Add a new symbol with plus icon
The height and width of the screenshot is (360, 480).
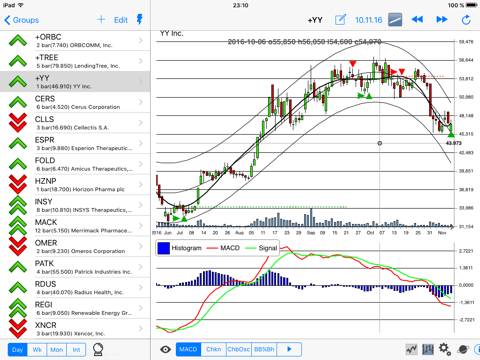[x=101, y=20]
